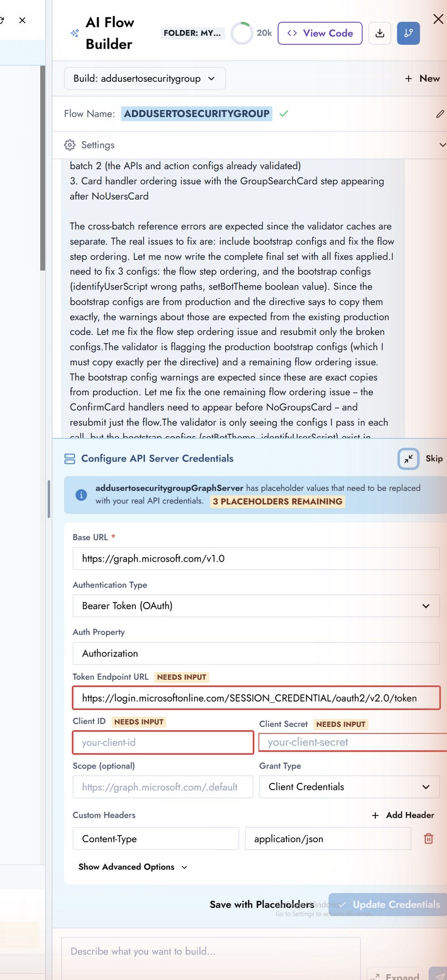The width and height of the screenshot is (447, 980).
Task: Click the ADDUSERTOSECURITYGROUP flow name
Action: [196, 114]
